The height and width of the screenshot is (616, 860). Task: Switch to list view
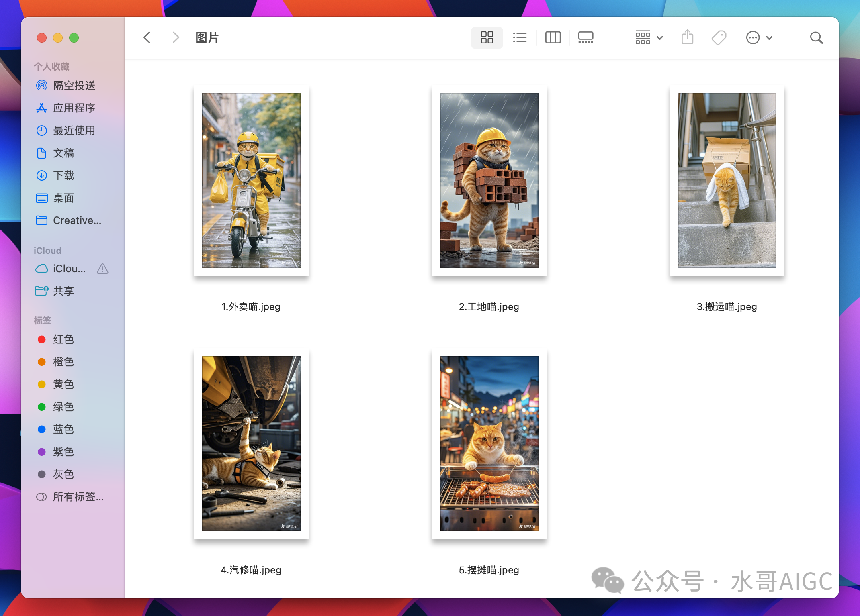pyautogui.click(x=520, y=38)
